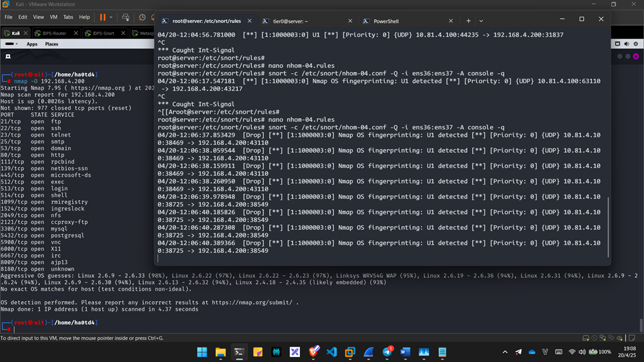Open the terminal profile dropdown chevron
Screen dimensions: 644x362
481,21
